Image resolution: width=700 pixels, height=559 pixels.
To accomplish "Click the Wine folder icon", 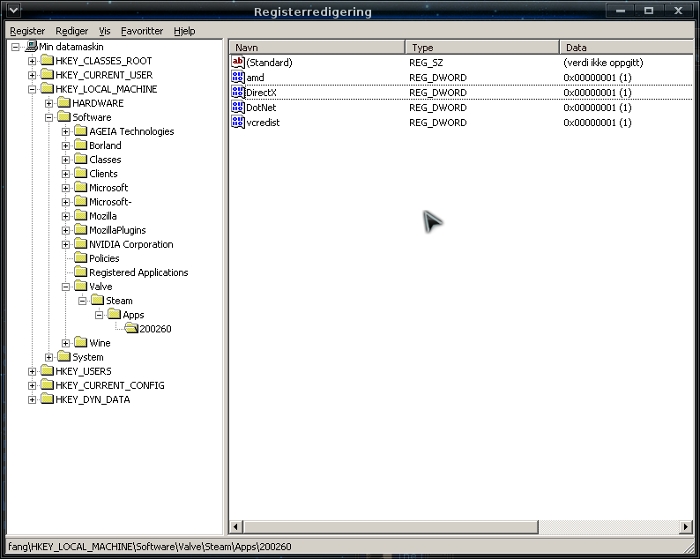I will pos(81,343).
